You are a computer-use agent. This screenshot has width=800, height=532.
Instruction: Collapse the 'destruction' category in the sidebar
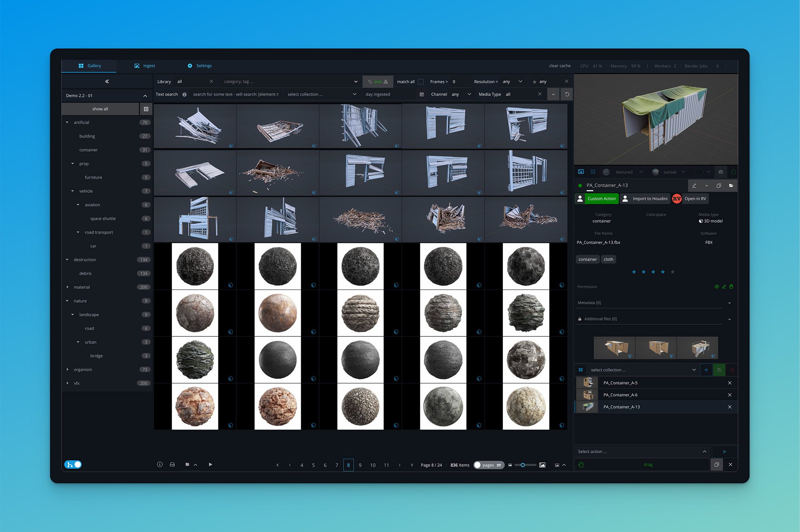click(67, 260)
